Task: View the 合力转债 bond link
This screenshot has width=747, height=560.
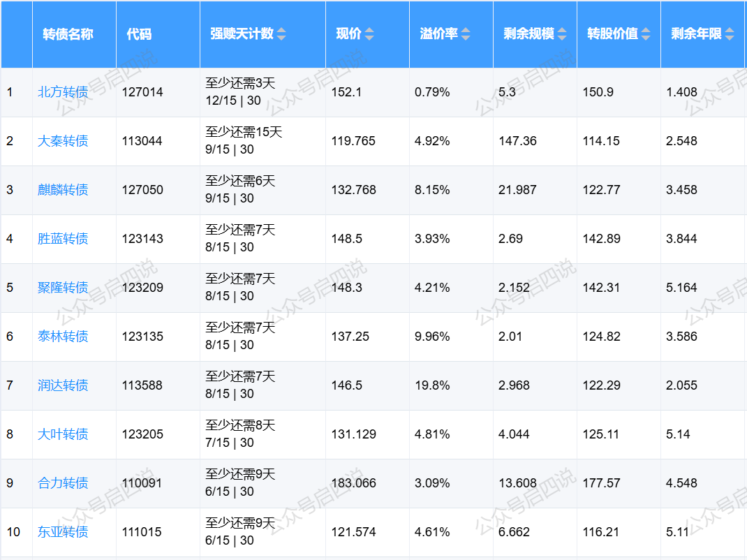Action: [x=63, y=483]
